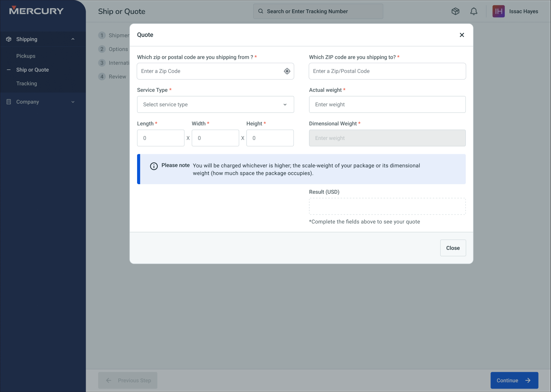The image size is (551, 392).
Task: Click the Dimensional Weight label
Action: click(333, 123)
